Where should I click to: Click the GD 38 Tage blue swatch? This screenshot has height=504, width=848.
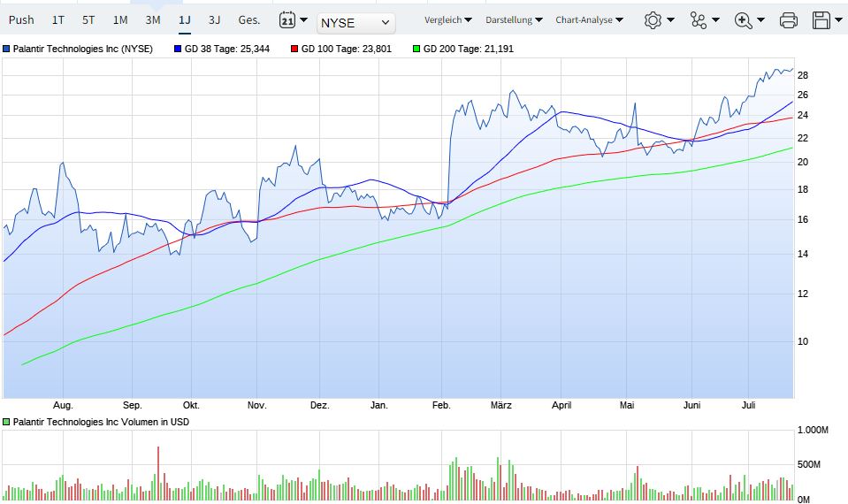pyautogui.click(x=178, y=49)
